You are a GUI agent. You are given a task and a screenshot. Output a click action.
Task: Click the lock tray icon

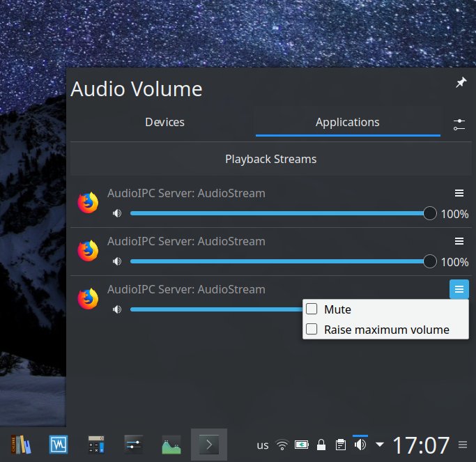[321, 445]
